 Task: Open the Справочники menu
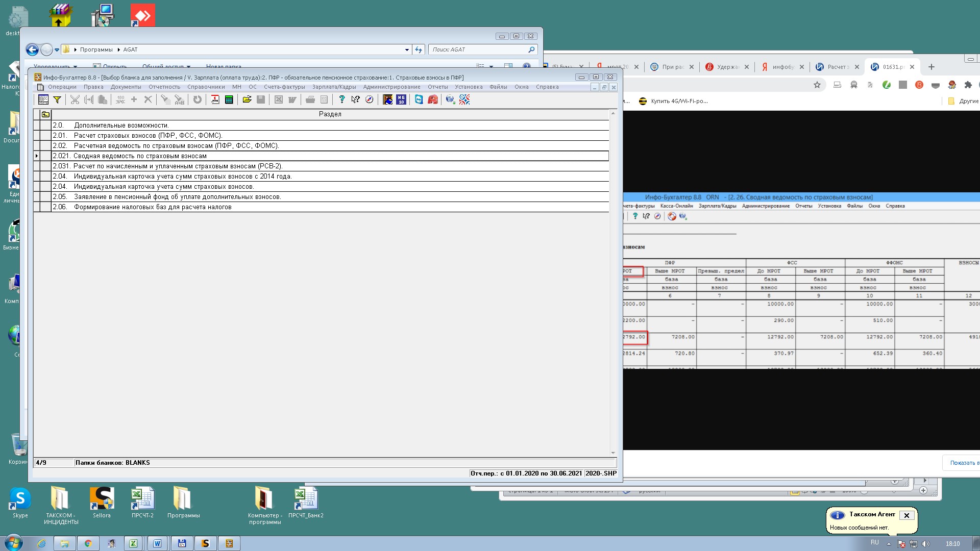pyautogui.click(x=206, y=87)
